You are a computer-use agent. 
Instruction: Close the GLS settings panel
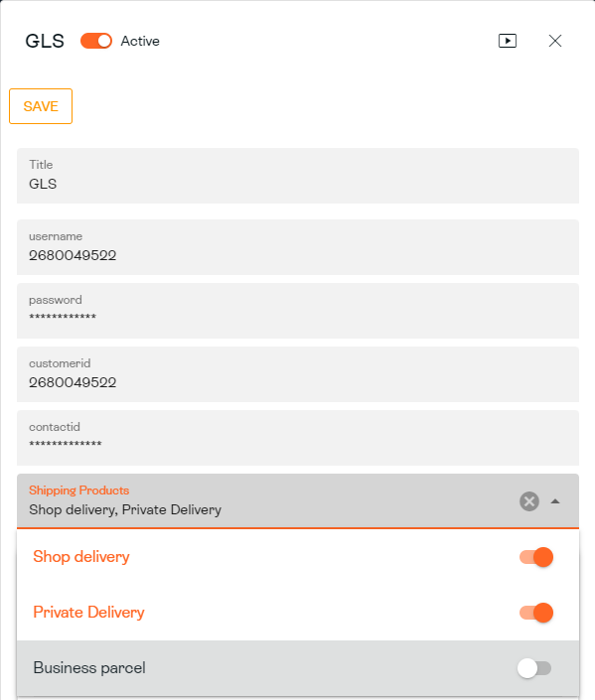tap(555, 41)
